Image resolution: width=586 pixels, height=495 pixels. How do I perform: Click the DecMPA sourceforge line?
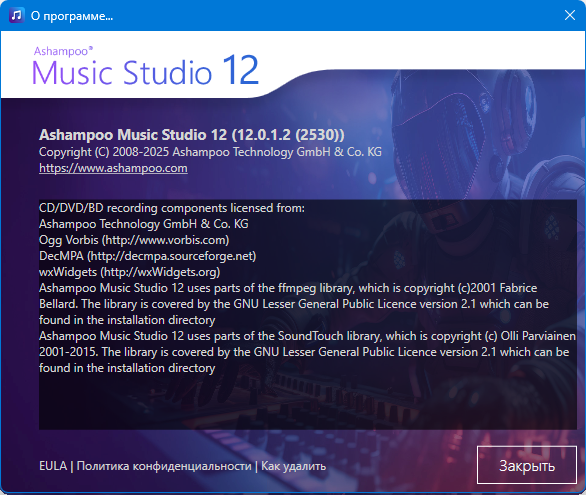tap(147, 256)
